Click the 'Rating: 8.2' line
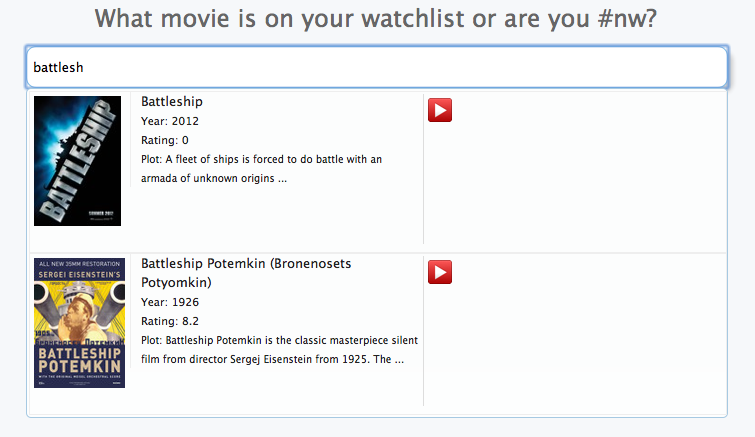755x437 pixels. [170, 321]
